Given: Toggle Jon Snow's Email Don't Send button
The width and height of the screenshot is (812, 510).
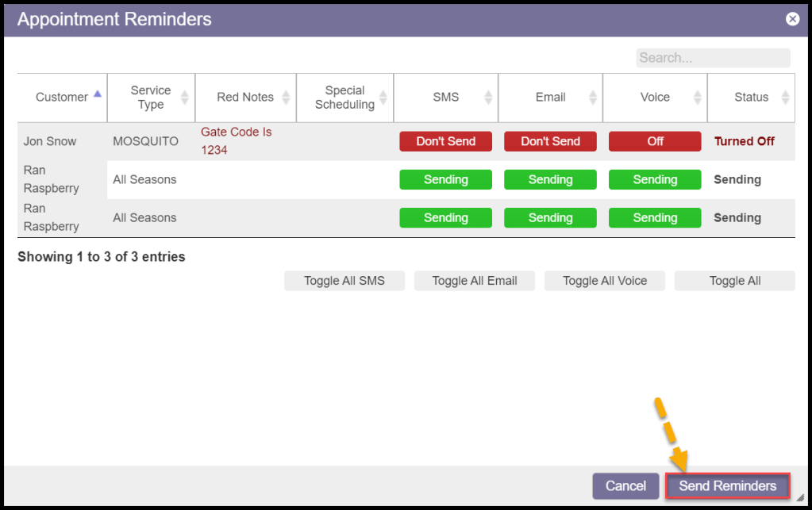Looking at the screenshot, I should pyautogui.click(x=550, y=141).
